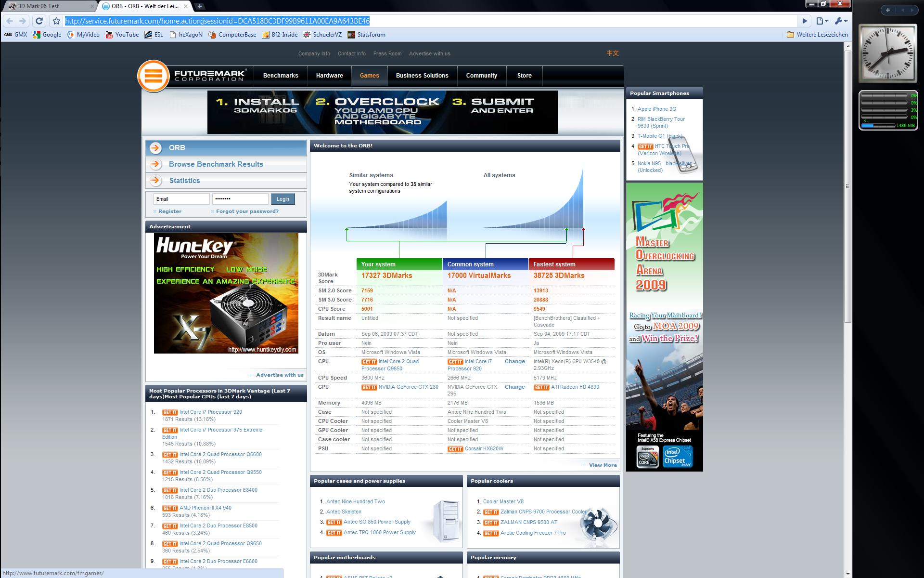The height and width of the screenshot is (578, 924).
Task: Click the Email input field
Action: (181, 199)
